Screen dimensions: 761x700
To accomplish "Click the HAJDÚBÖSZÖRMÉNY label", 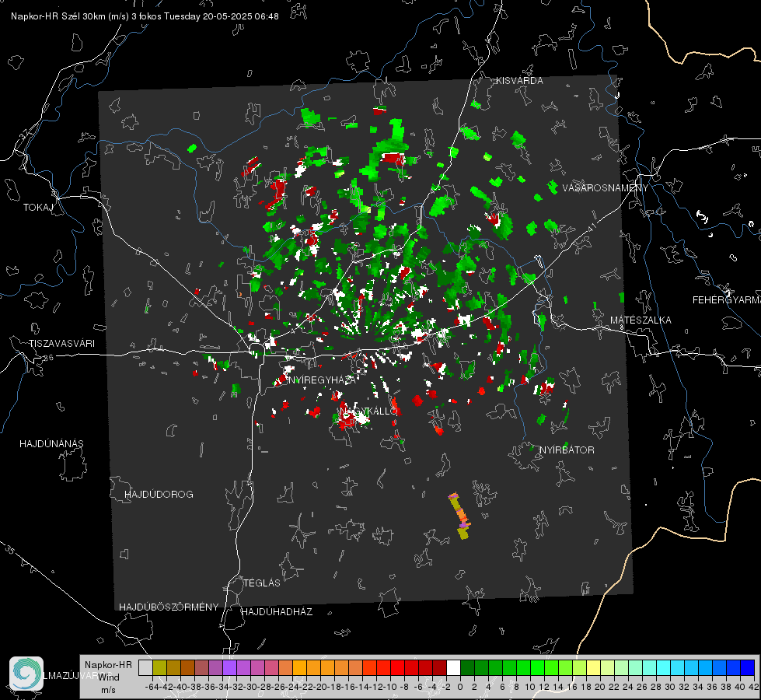I will (x=169, y=607).
